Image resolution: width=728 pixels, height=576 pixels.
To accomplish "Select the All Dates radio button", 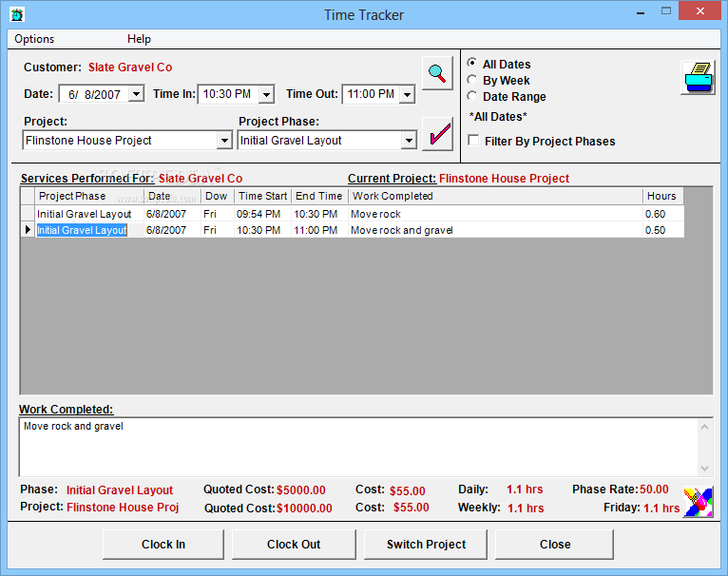I will (x=472, y=63).
